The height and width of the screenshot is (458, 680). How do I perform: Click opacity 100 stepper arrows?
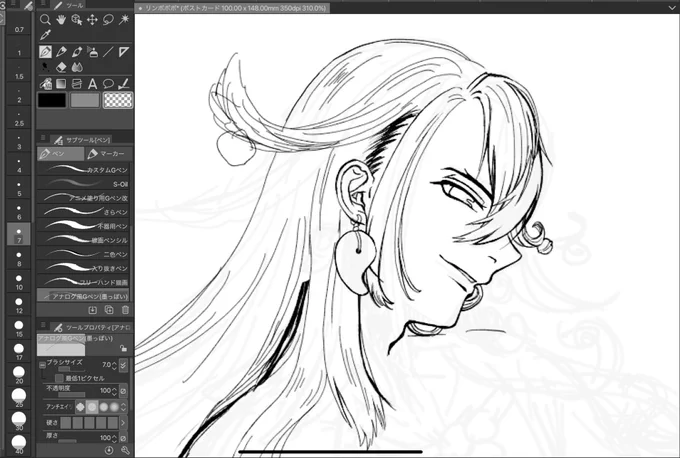114,391
